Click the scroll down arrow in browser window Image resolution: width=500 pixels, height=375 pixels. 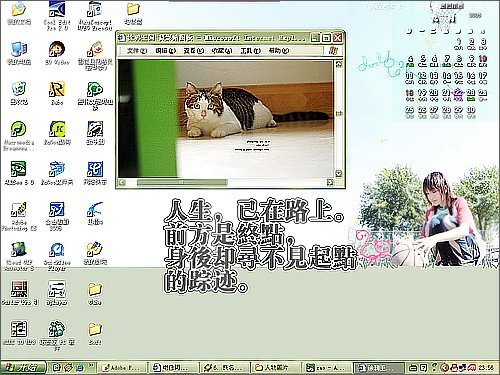coord(339,173)
